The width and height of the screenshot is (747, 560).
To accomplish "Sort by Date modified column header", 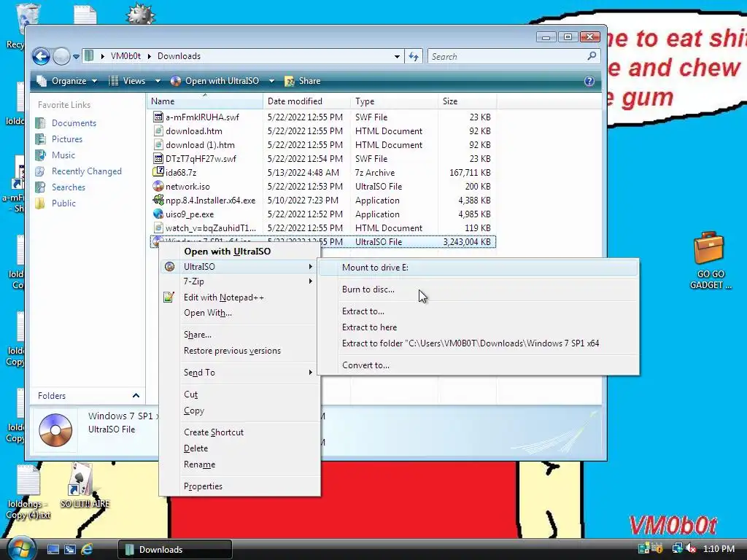I will coord(306,101).
